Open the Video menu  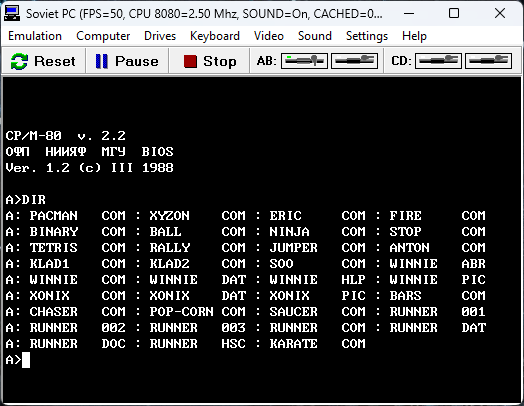click(x=269, y=36)
